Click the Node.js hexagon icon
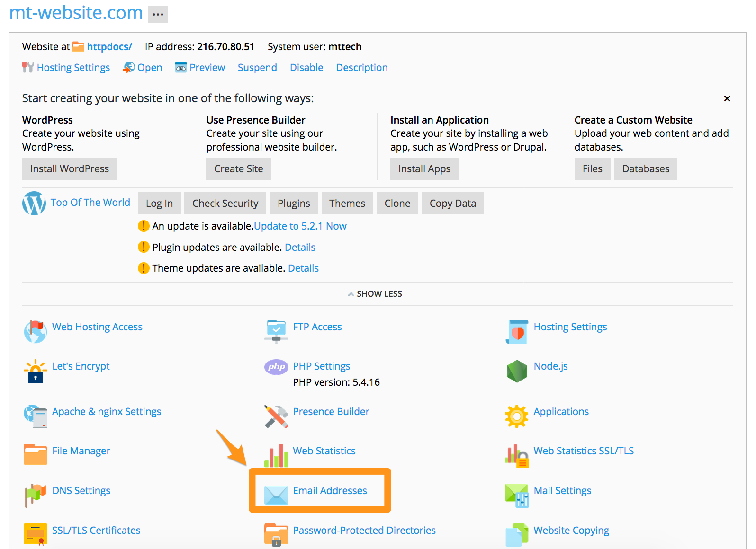The height and width of the screenshot is (549, 756). point(517,371)
